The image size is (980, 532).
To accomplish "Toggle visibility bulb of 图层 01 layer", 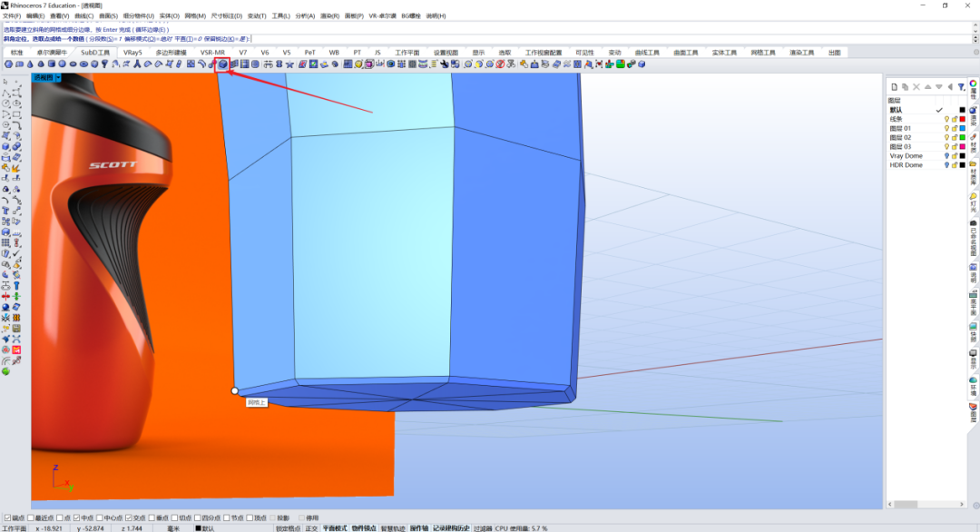I will coord(946,128).
